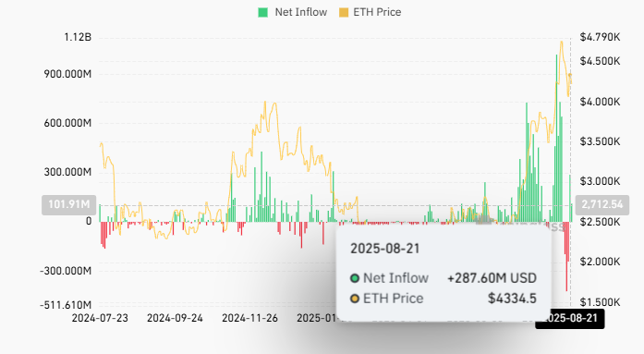Click the tooltip date header 2025-08-21
This screenshot has width=644, height=354.
(x=385, y=249)
